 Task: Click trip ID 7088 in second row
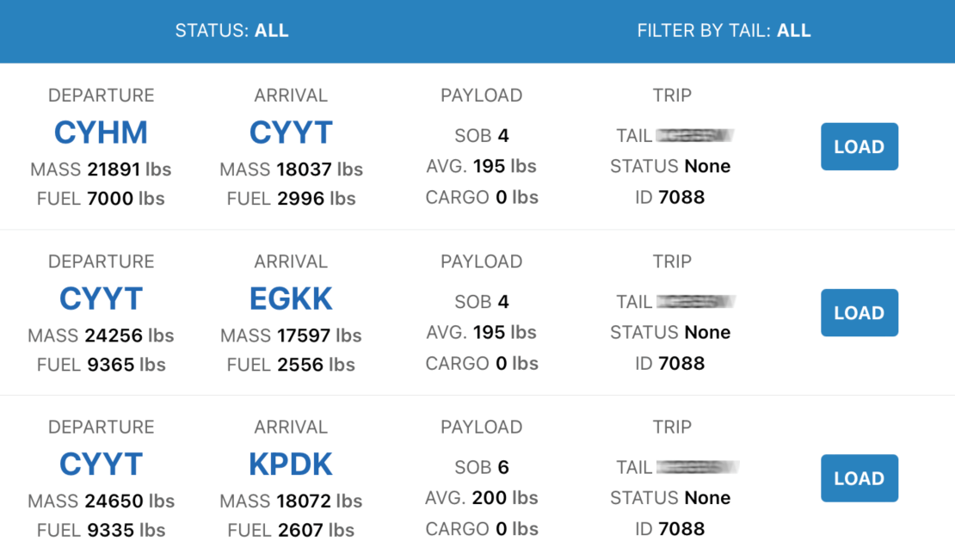[670, 363]
